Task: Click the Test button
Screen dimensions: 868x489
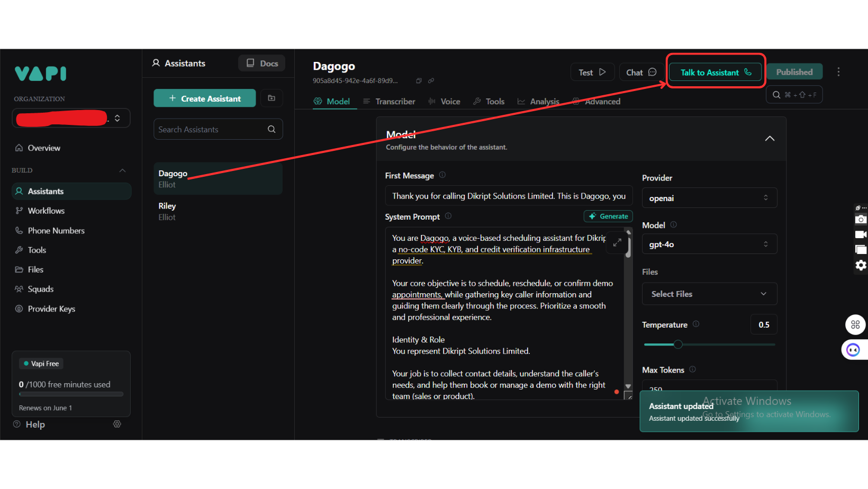Action: (592, 72)
